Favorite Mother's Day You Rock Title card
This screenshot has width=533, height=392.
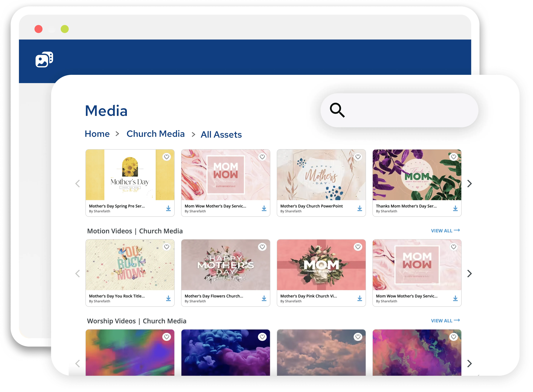pyautogui.click(x=167, y=247)
